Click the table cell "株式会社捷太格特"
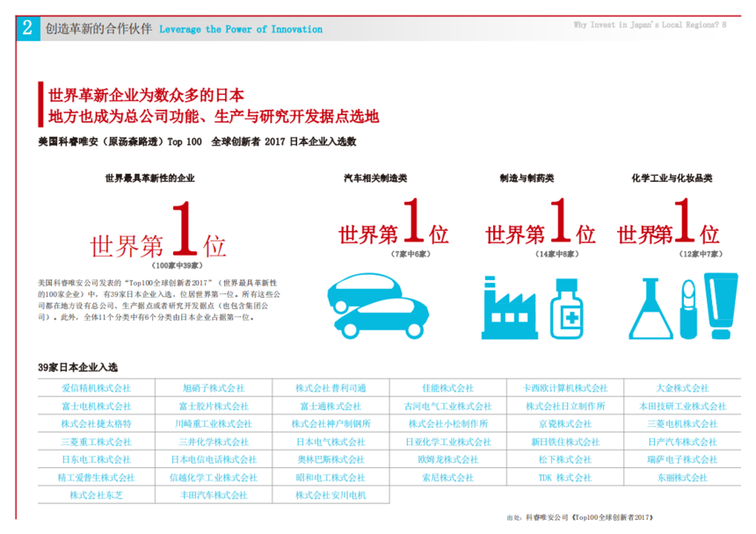 (97, 423)
